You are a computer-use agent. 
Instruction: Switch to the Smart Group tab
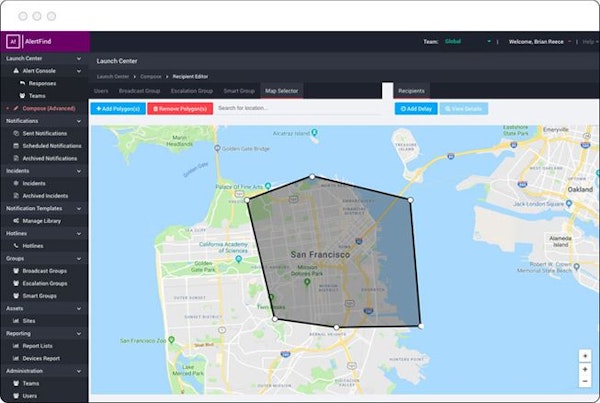point(239,91)
